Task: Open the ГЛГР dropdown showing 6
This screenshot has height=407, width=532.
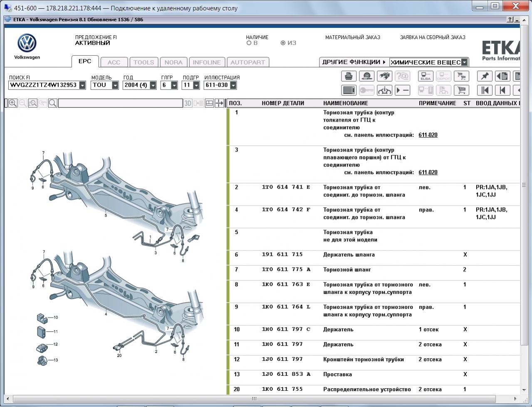Action: tap(174, 85)
